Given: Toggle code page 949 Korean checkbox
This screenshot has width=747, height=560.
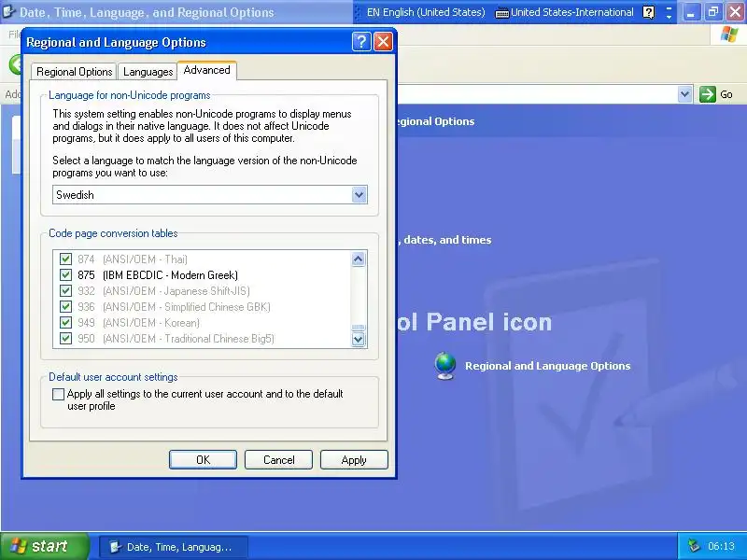Looking at the screenshot, I should pyautogui.click(x=65, y=322).
